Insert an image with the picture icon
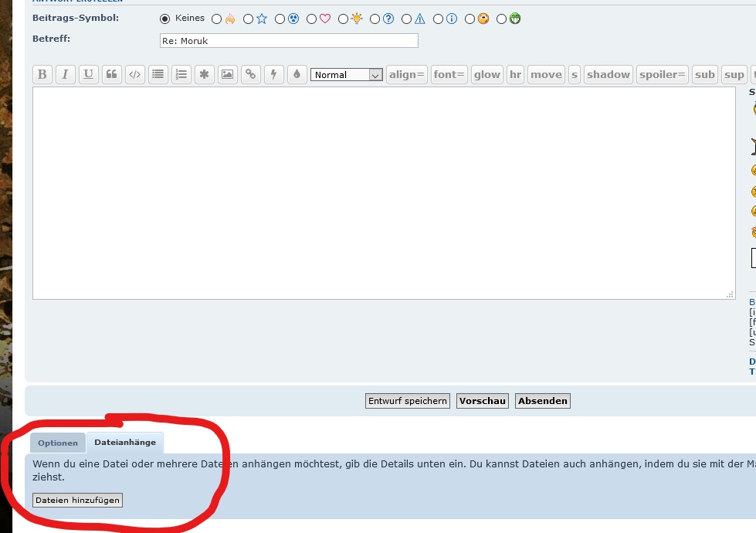Image resolution: width=756 pixels, height=533 pixels. [x=227, y=75]
